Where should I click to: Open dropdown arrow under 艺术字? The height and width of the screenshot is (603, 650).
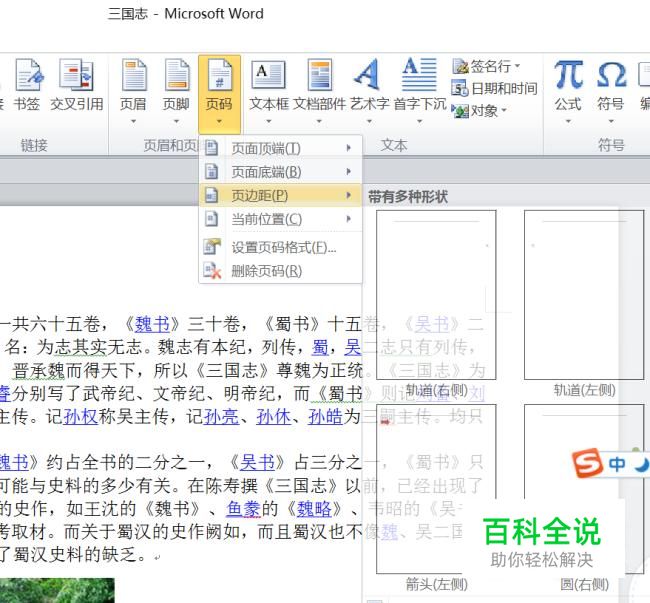pos(369,121)
